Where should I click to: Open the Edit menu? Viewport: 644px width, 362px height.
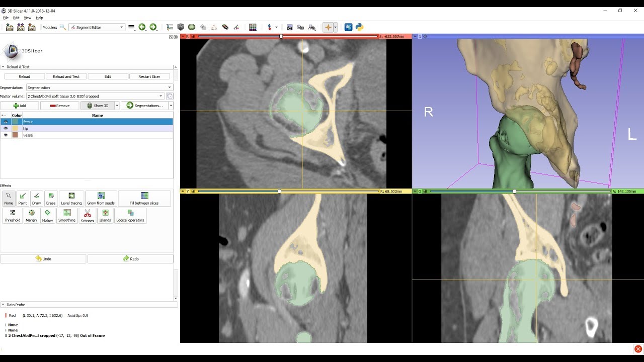(16, 18)
